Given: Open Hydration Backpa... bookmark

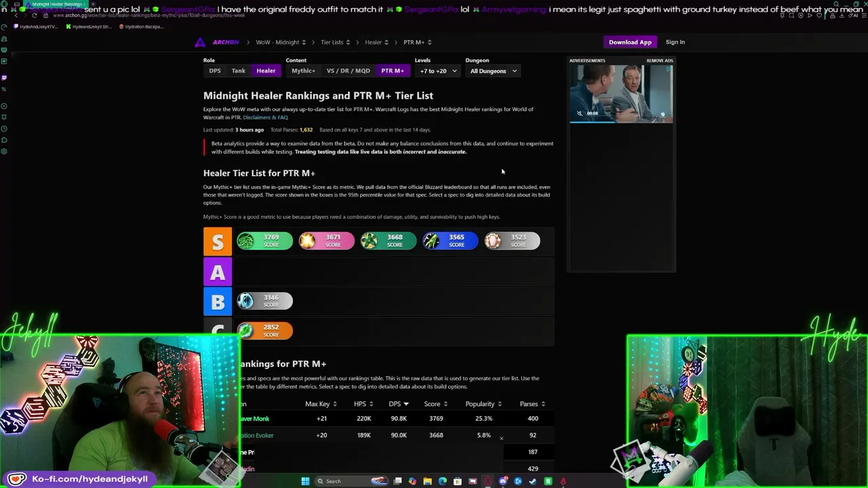Looking at the screenshot, I should (142, 26).
